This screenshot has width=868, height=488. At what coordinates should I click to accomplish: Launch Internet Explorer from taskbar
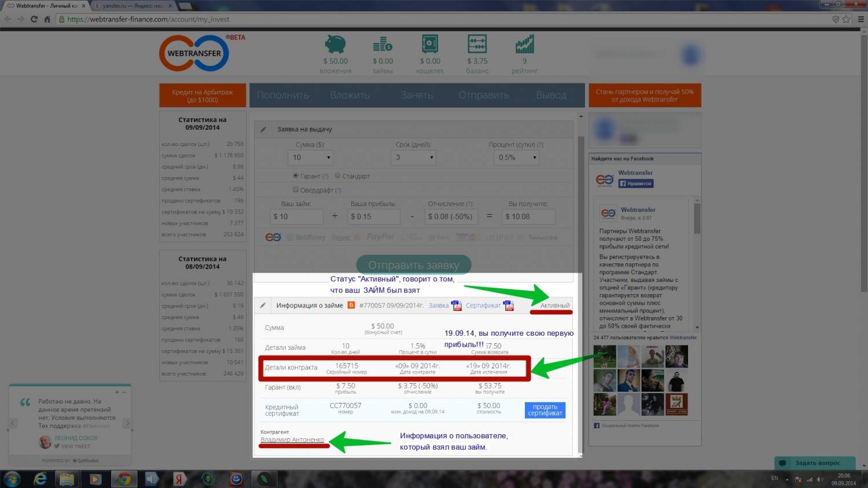point(40,479)
